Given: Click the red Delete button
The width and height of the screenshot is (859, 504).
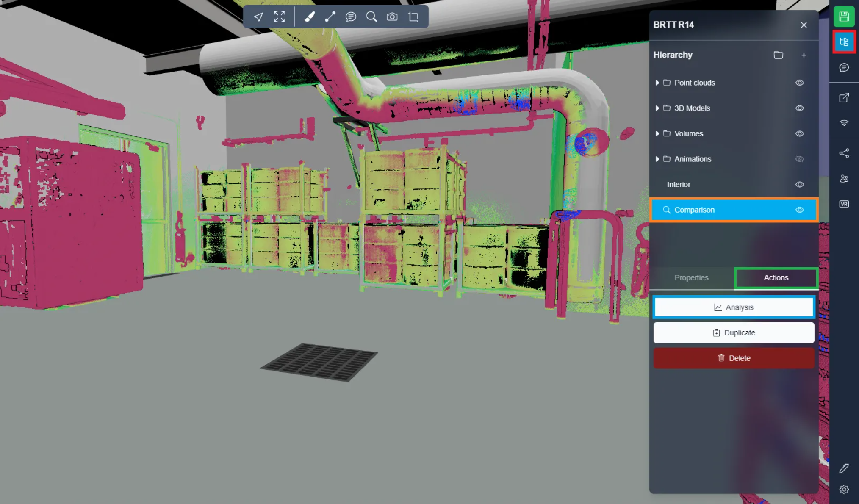Looking at the screenshot, I should [x=734, y=358].
